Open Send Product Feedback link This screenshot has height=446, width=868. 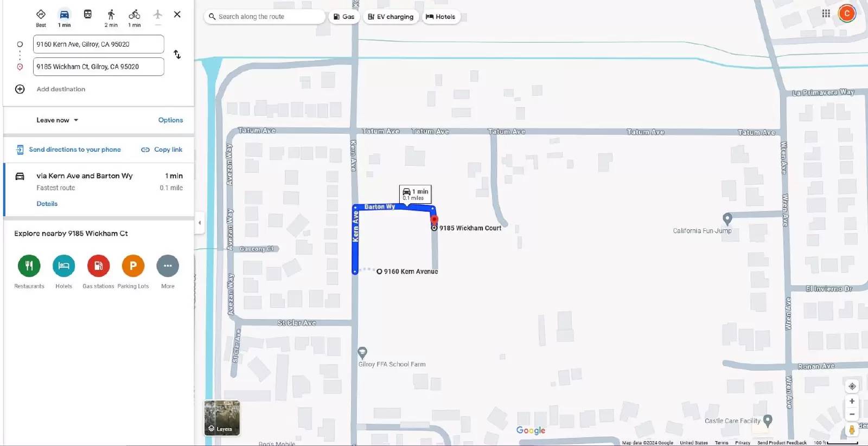782,443
